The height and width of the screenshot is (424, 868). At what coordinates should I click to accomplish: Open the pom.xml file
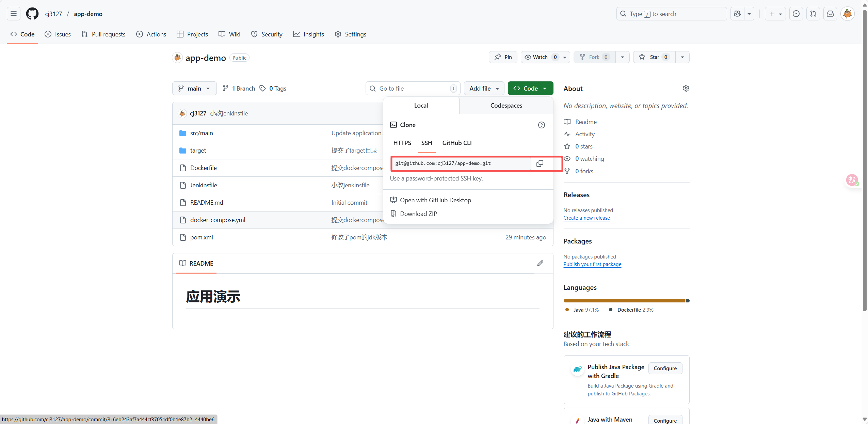[x=202, y=237]
